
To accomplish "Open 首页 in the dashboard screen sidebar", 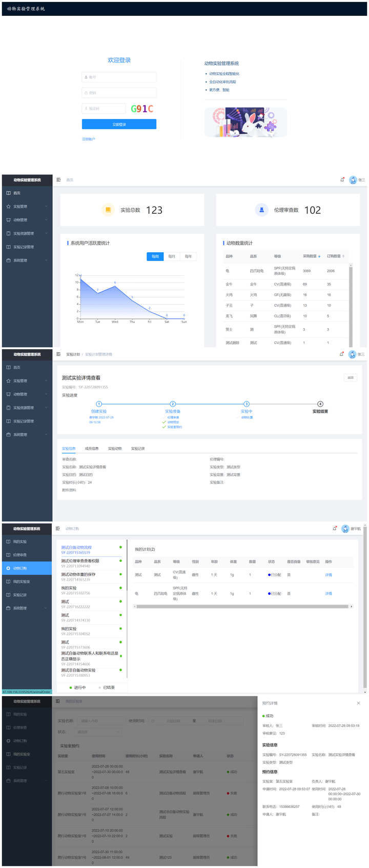I will 27,193.
